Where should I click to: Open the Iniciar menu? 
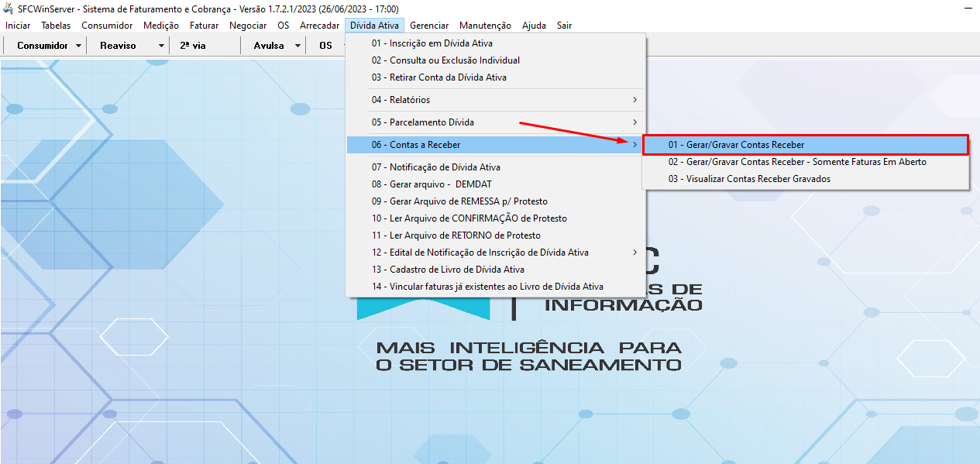17,25
